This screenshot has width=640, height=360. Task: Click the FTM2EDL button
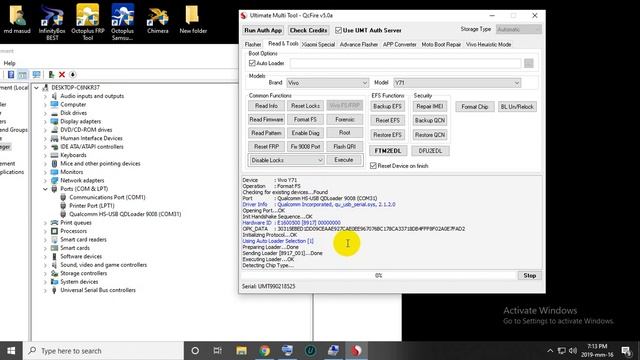click(388, 151)
